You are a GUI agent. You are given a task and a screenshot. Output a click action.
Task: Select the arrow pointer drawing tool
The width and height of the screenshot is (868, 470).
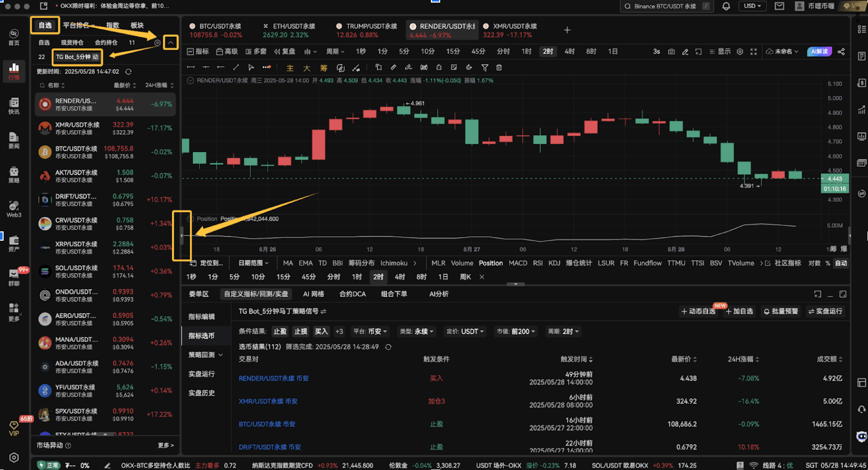[251, 68]
